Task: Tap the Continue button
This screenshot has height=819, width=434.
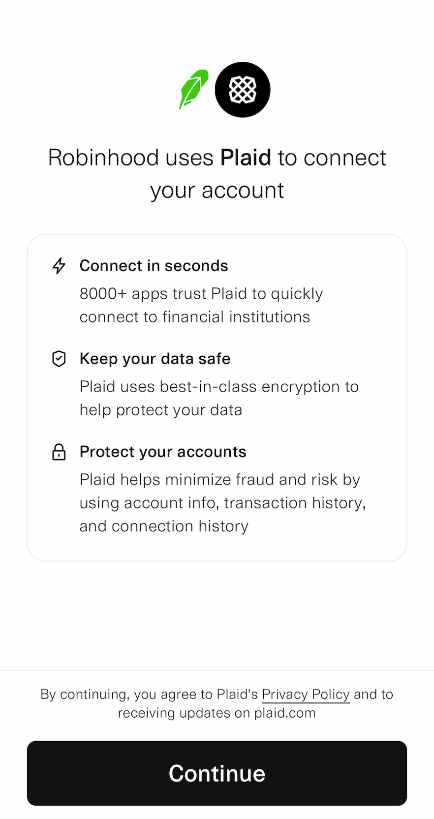Action: 217,773
